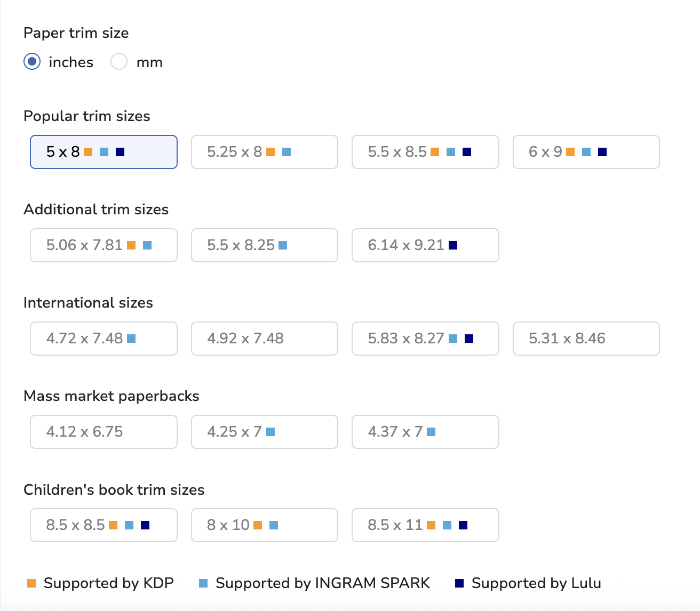Pick the 5.31 x 8.46 size
Screen dimensions: 700x611
[586, 339]
